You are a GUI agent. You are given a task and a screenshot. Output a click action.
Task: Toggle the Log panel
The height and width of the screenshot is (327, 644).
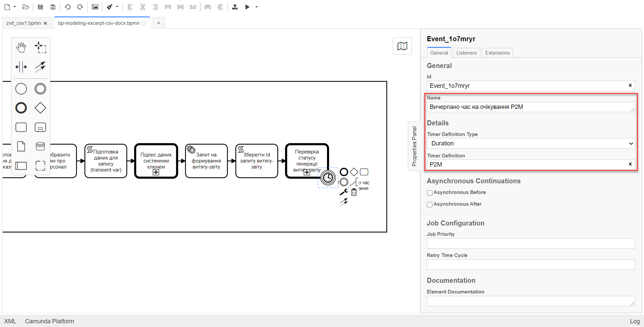click(635, 321)
